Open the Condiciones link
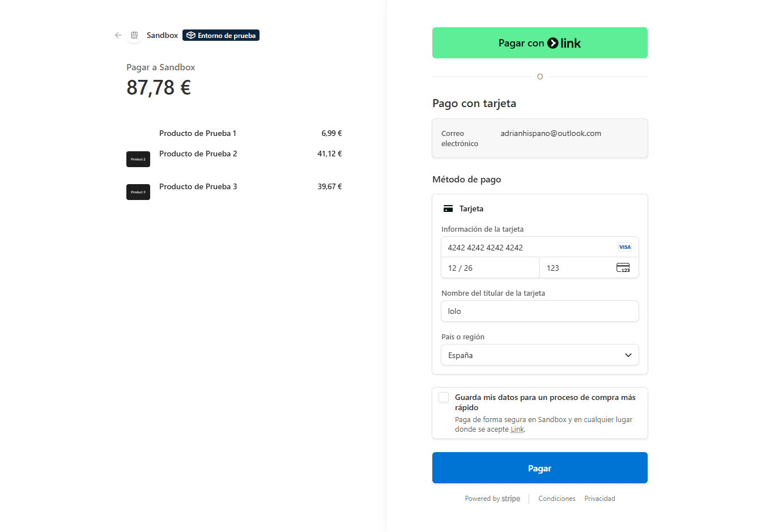The width and height of the screenshot is (774, 532). (x=557, y=499)
